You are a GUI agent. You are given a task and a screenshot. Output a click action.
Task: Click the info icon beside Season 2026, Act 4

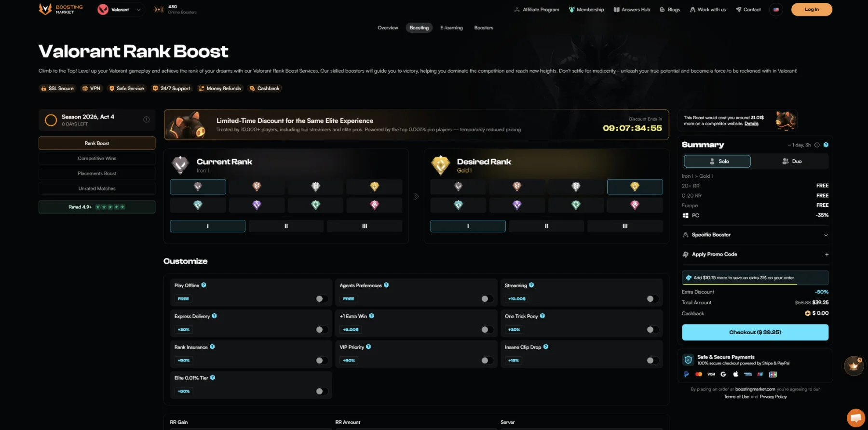point(147,120)
